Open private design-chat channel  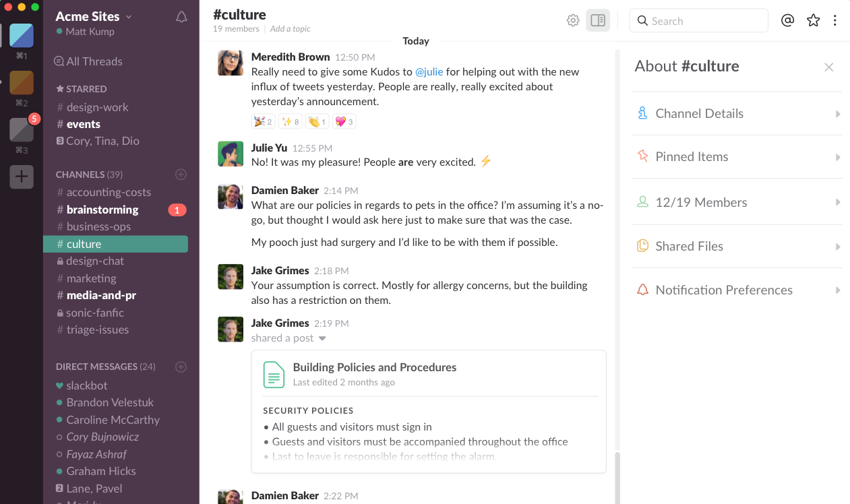[x=90, y=261]
